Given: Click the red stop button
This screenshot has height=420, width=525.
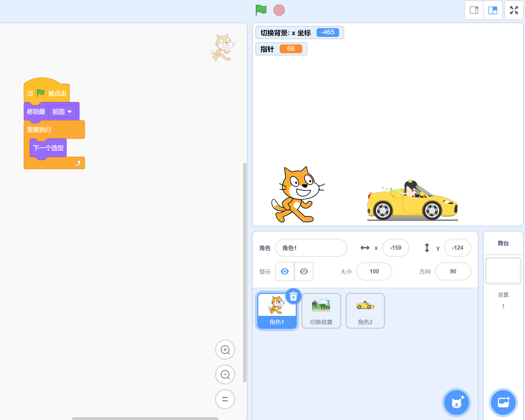Looking at the screenshot, I should click(279, 10).
